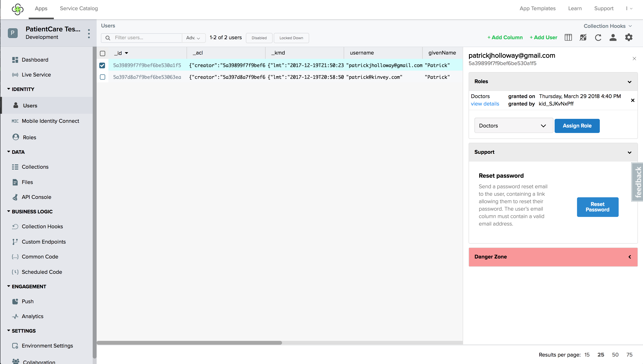Click the user permissions person icon
Viewport: 643px width, 364px height.
(613, 37)
